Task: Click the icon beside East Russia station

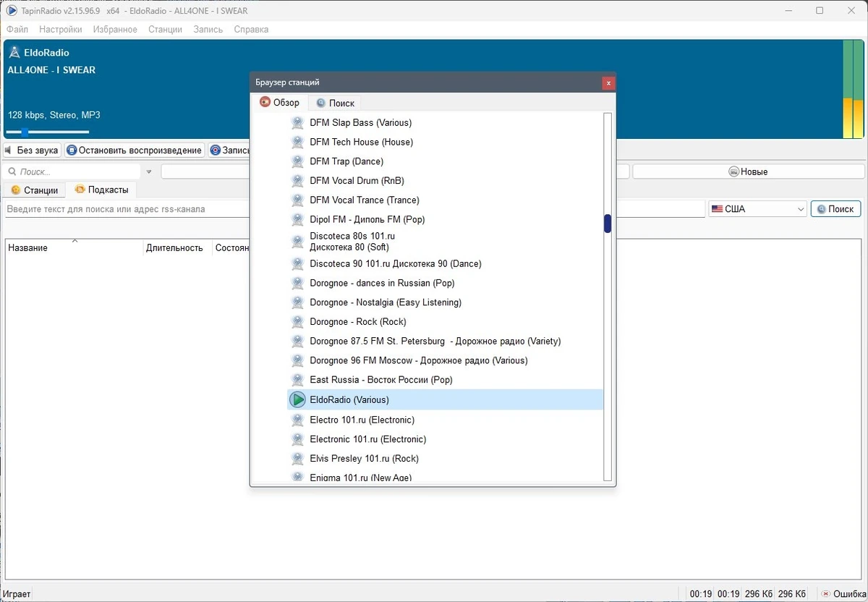Action: click(x=297, y=380)
